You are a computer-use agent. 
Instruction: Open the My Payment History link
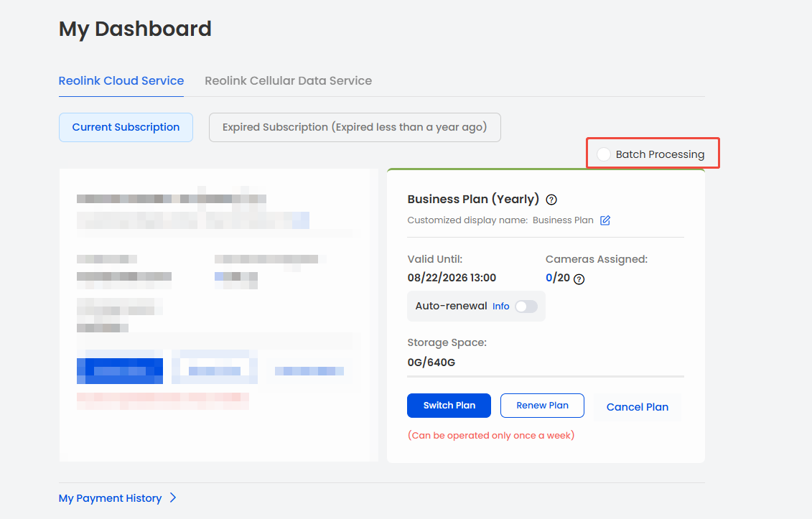pyautogui.click(x=110, y=498)
